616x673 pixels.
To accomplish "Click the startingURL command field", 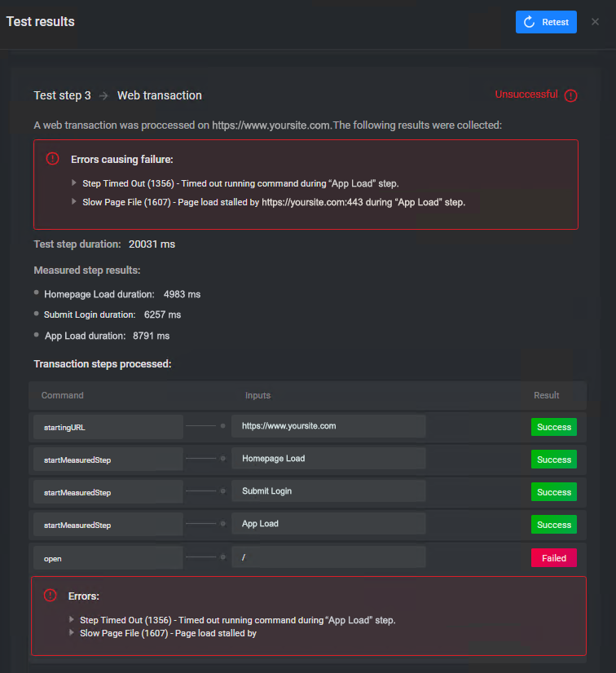I will click(x=108, y=426).
